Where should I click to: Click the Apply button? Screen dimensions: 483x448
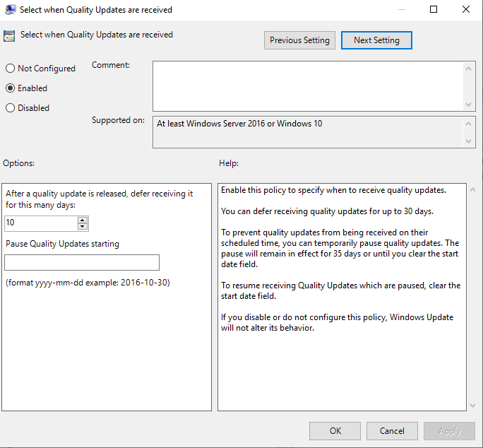(x=449, y=431)
